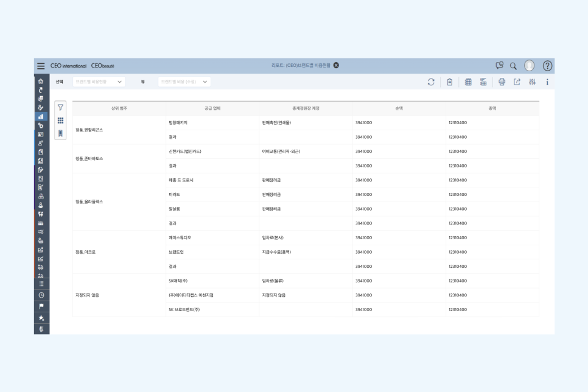Print the report
588x392 pixels.
pos(502,82)
